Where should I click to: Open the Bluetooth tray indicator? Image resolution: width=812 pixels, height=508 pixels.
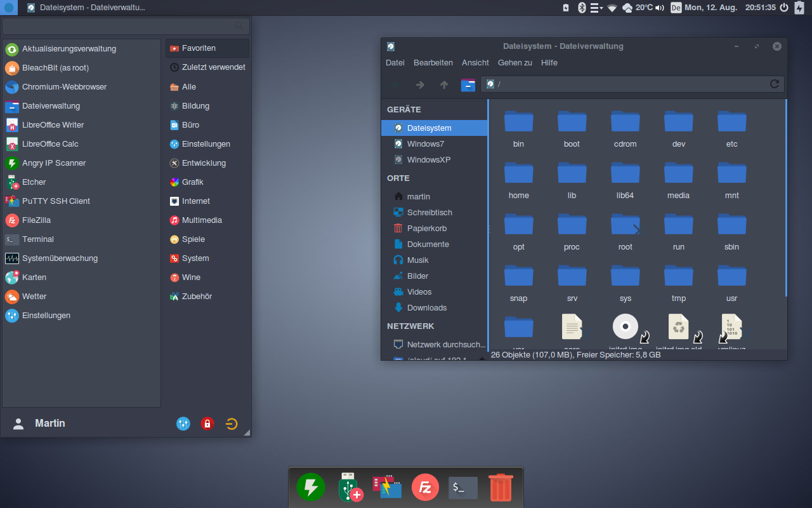[x=581, y=8]
